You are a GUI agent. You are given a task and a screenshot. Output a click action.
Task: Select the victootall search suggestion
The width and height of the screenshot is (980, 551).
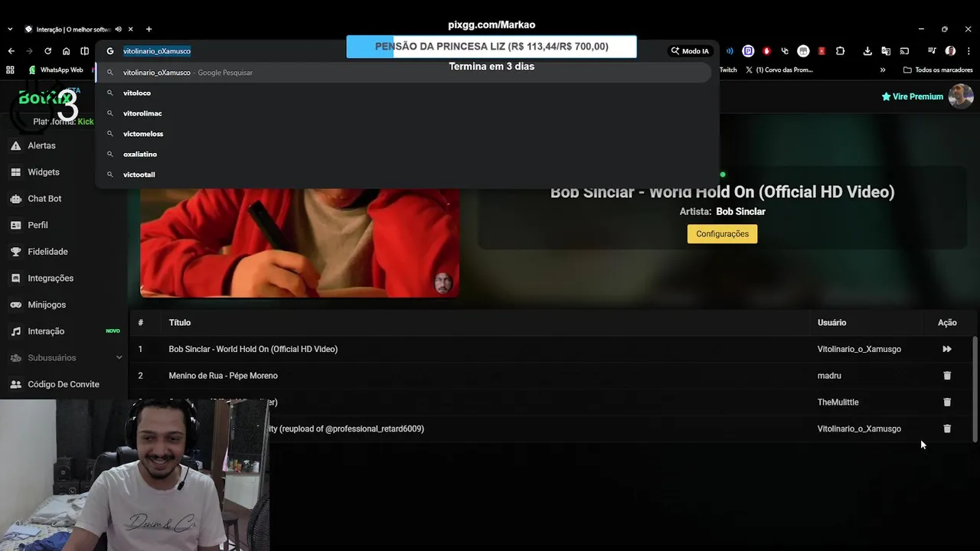pyautogui.click(x=403, y=174)
